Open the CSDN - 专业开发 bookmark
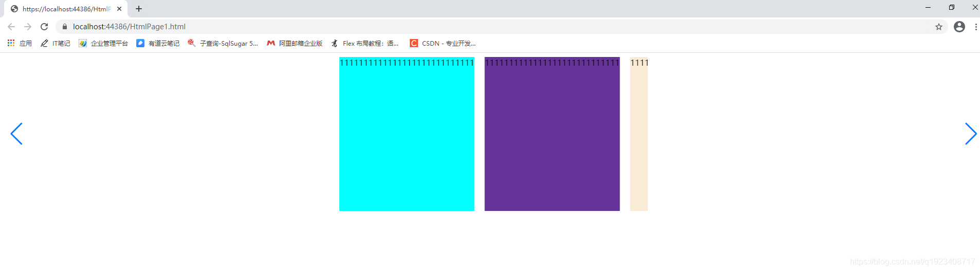980x271 pixels. [443, 43]
